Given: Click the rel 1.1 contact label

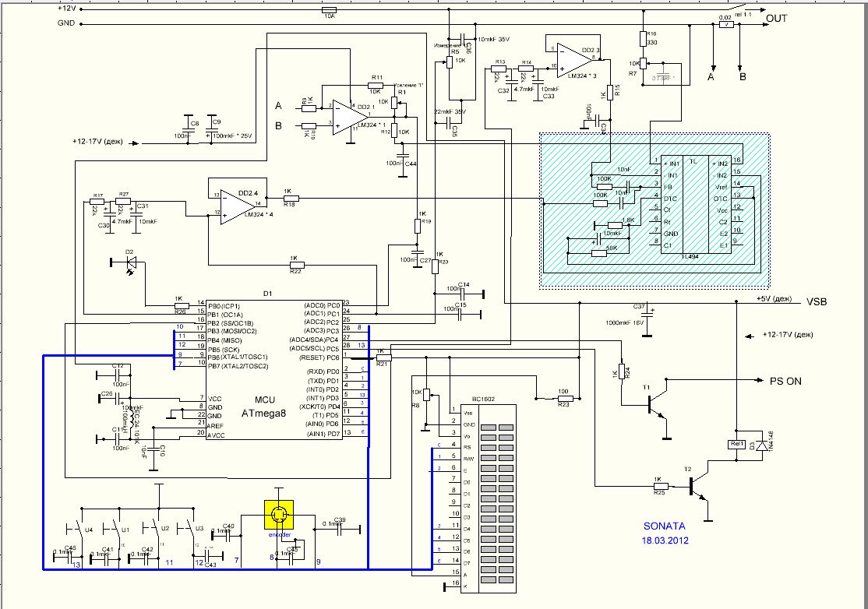Looking at the screenshot, I should 743,14.
